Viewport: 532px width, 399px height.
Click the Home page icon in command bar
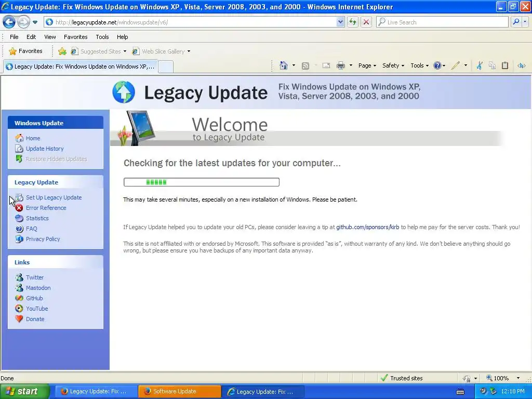[x=284, y=65]
